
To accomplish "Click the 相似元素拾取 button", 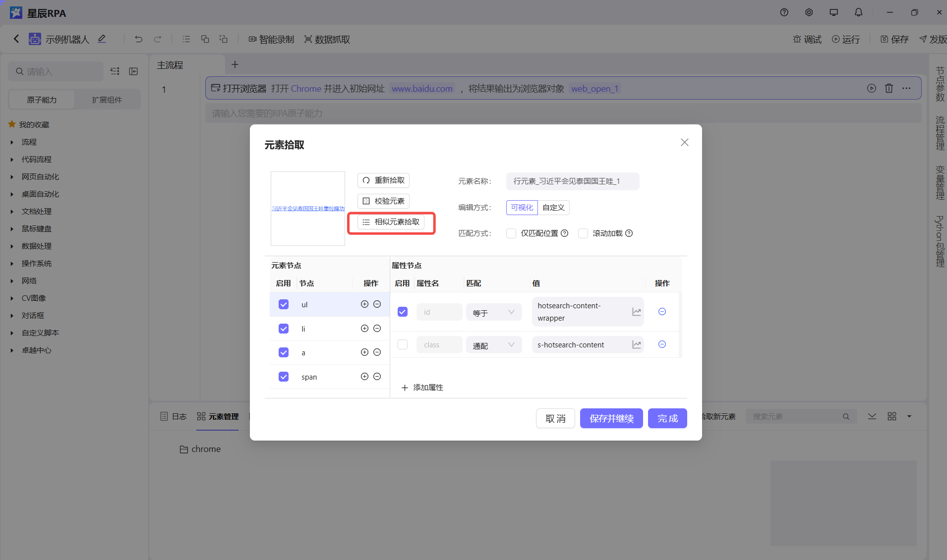I will point(391,222).
